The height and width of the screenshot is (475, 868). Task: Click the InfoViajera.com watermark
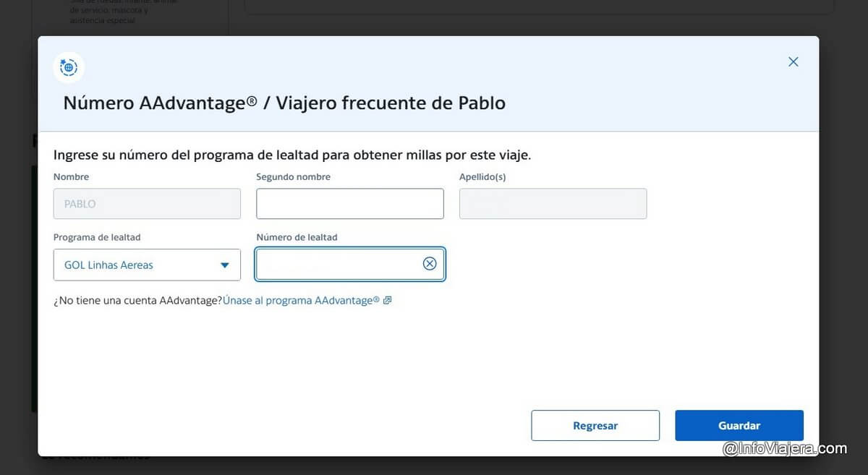tap(785, 448)
